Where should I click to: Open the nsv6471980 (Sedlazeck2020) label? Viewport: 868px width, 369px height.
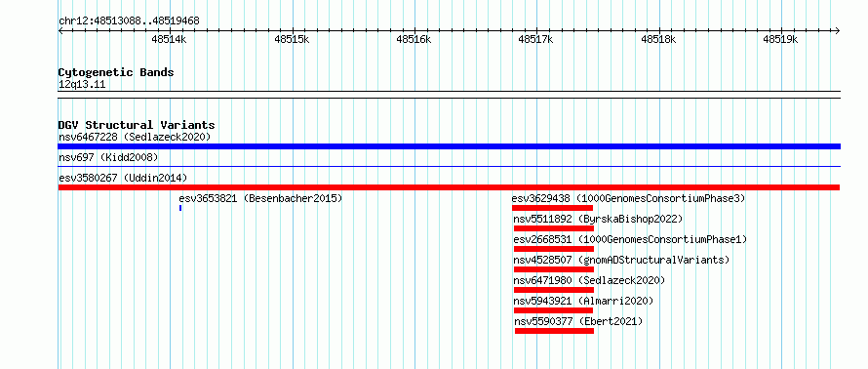click(x=589, y=280)
